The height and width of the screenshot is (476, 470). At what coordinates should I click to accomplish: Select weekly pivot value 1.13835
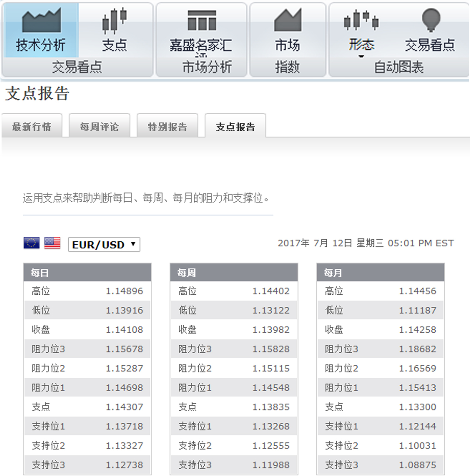click(271, 407)
